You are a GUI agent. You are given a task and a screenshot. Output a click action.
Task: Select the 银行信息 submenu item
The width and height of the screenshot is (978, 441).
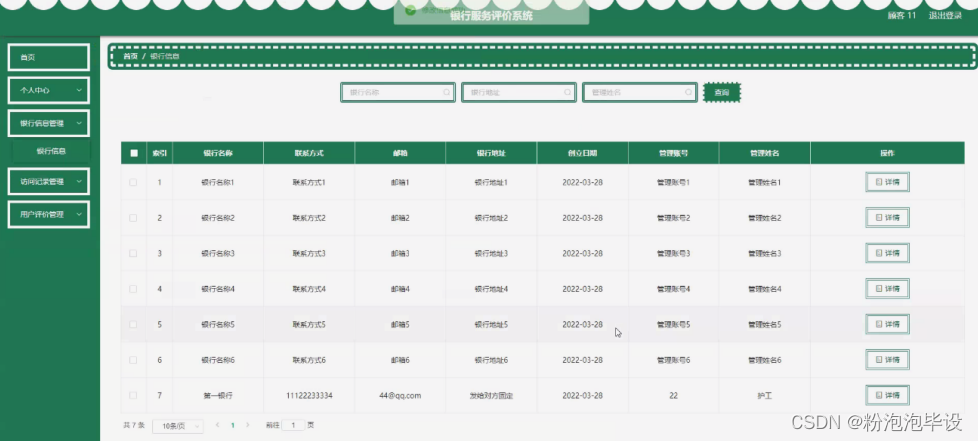pos(51,151)
